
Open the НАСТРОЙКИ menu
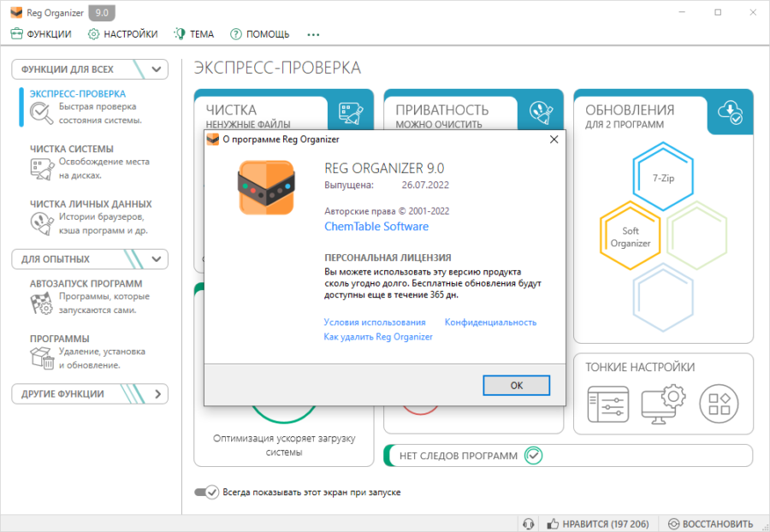(122, 34)
